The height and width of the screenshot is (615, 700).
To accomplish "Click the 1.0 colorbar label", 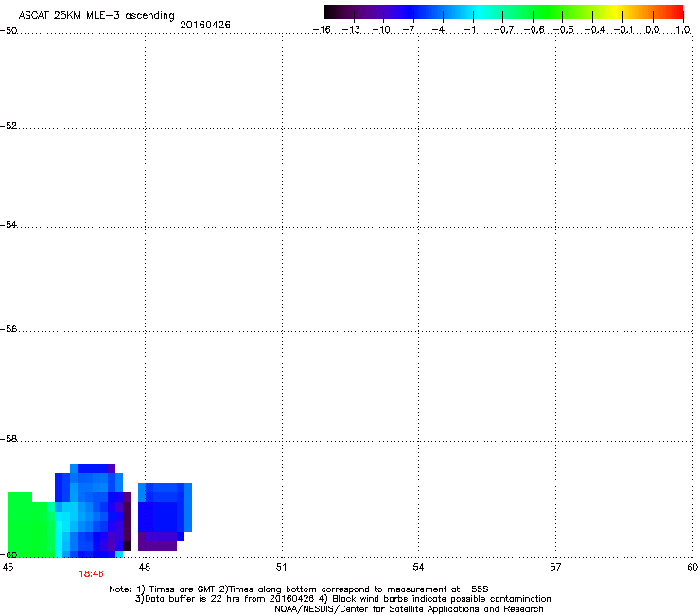I will click(x=683, y=30).
